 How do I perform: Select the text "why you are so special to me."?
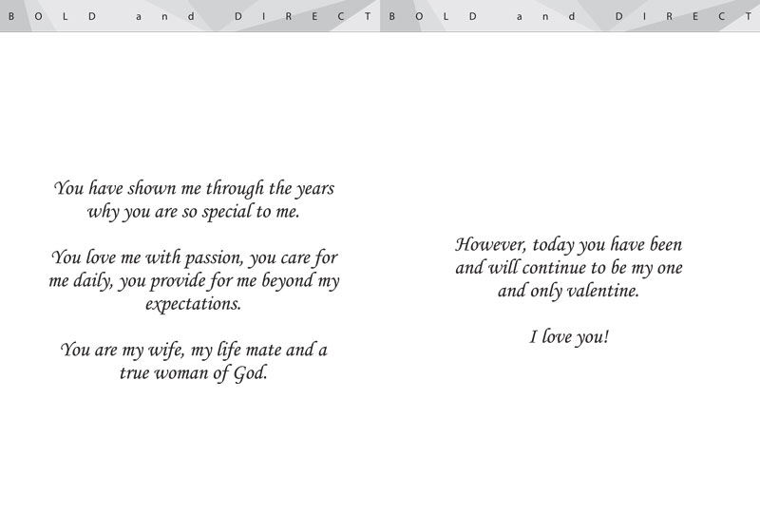[x=194, y=212]
